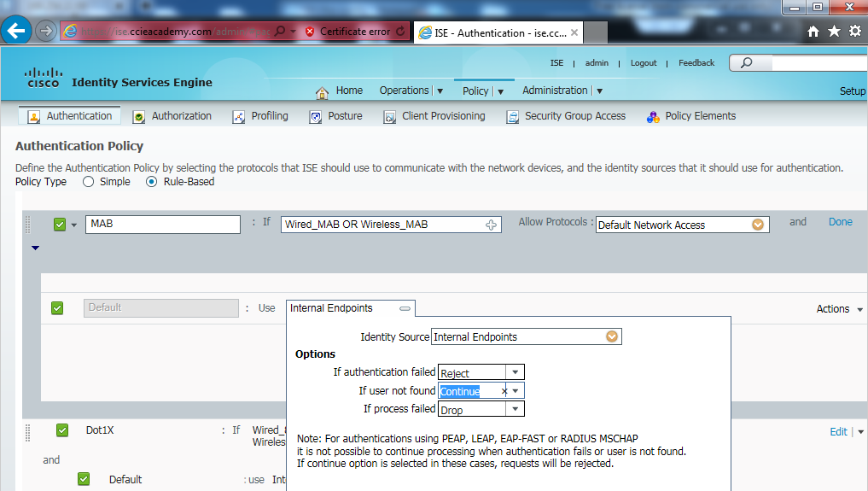This screenshot has width=868, height=491.
Task: Open 'If process failed' Drop dropdown
Action: click(516, 409)
